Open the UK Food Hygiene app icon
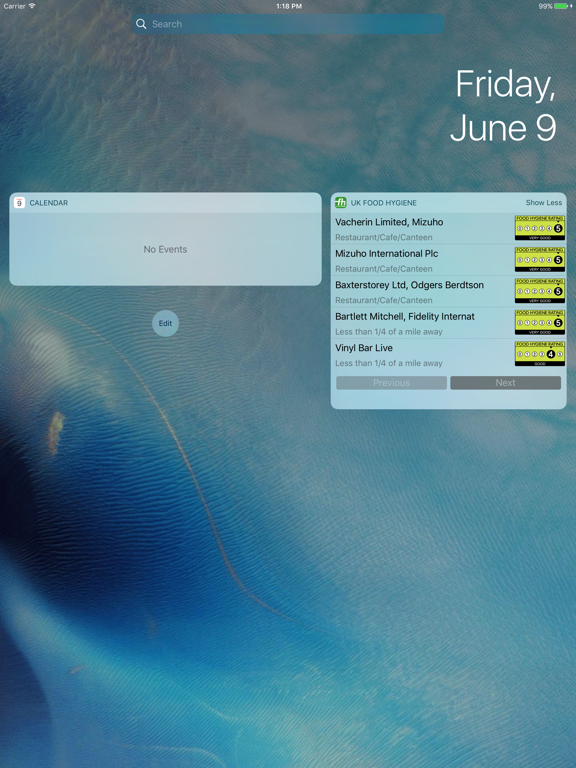 tap(340, 203)
